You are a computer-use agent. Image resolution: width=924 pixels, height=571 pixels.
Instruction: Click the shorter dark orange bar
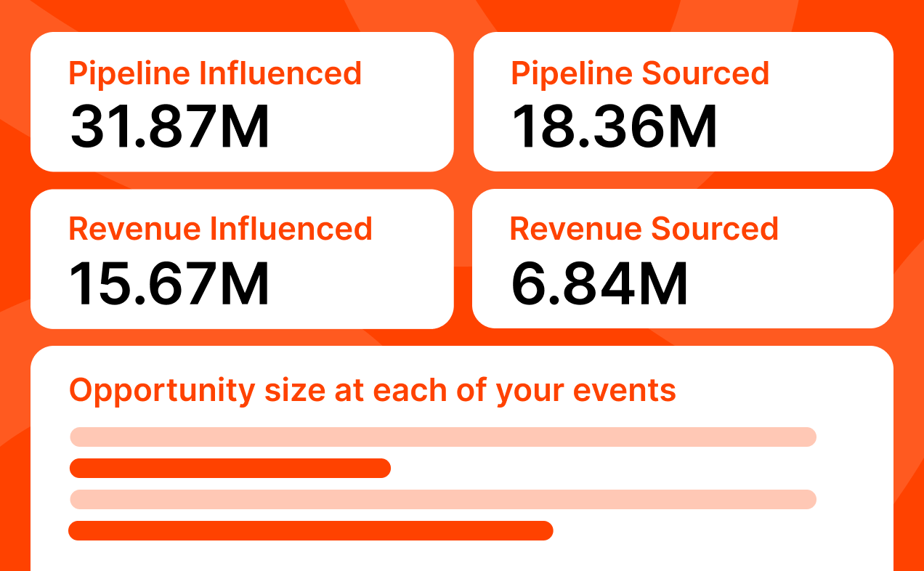(x=230, y=469)
